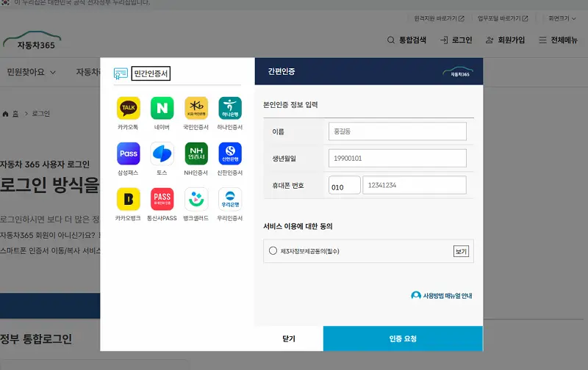588x370 pixels.
Task: Click the 자동차365 logo in dialog header
Action: click(458, 71)
